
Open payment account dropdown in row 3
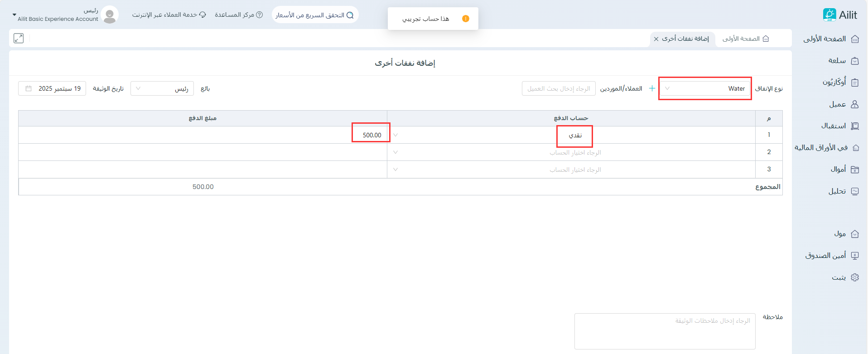coord(571,170)
